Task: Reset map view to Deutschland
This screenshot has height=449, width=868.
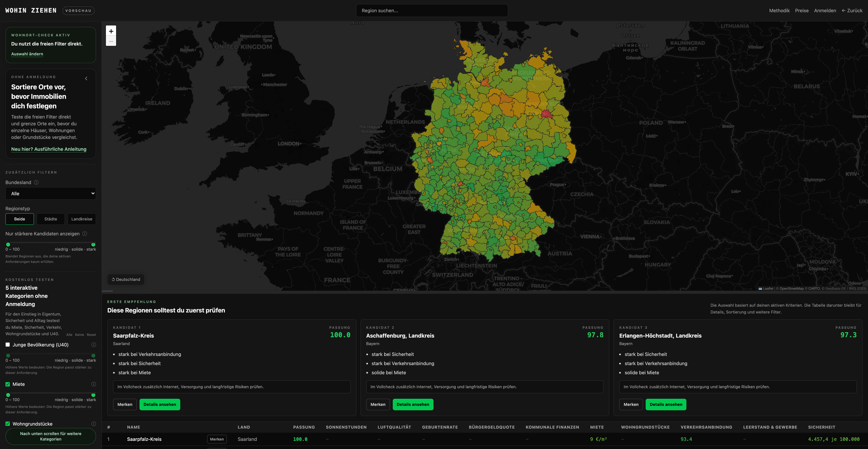Action: [126, 280]
